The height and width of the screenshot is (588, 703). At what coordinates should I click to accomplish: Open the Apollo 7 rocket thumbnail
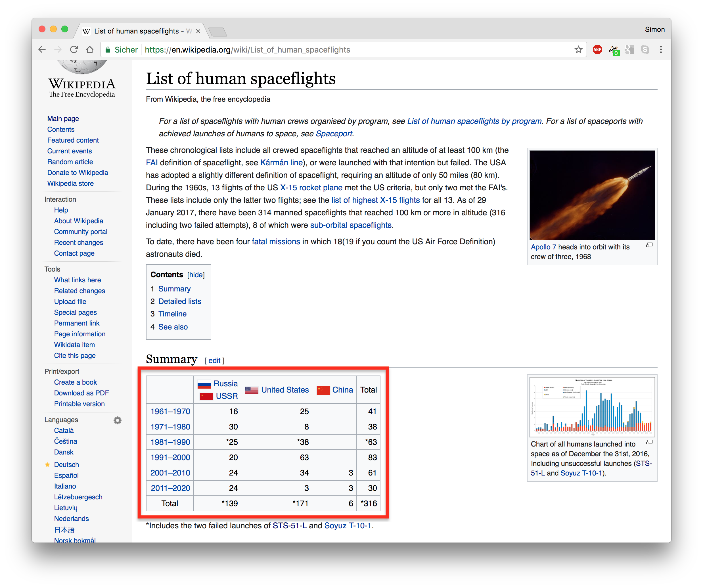(592, 195)
